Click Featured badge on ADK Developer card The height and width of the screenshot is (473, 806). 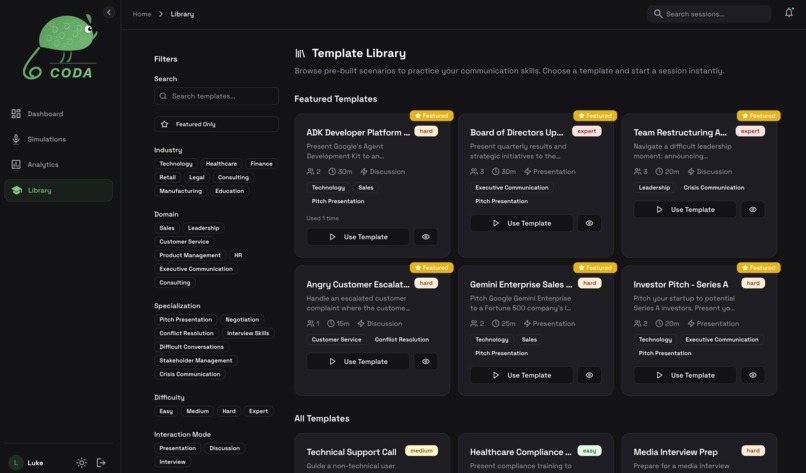pos(431,116)
